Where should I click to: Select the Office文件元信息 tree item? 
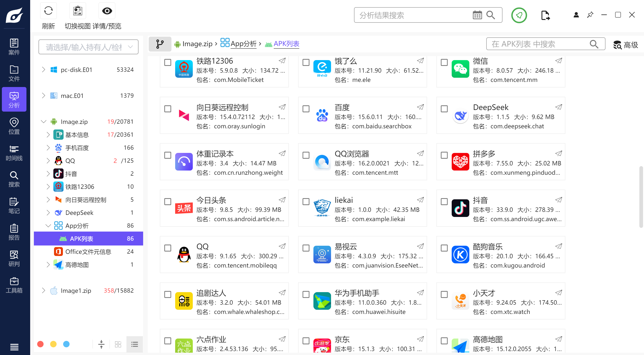tap(88, 252)
